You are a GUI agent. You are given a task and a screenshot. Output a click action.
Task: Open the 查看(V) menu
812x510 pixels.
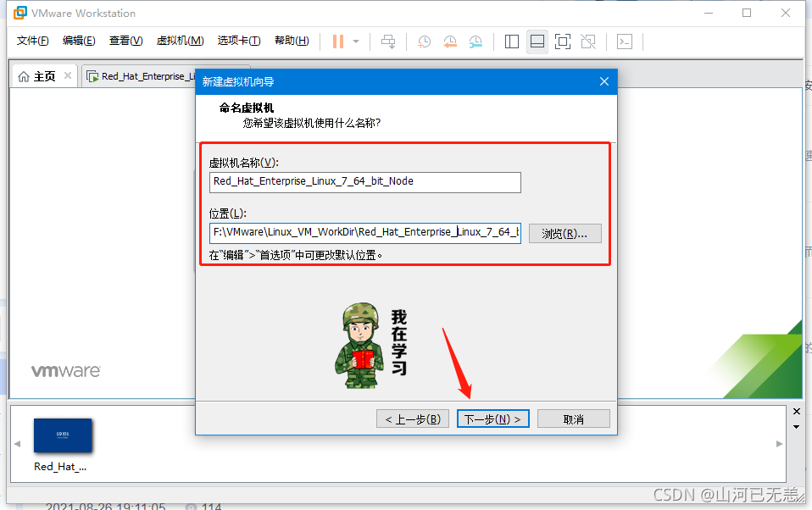coord(125,41)
